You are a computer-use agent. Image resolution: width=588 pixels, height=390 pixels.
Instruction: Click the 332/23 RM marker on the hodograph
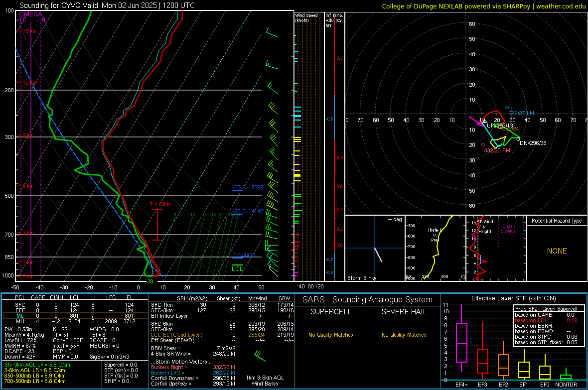click(483, 145)
